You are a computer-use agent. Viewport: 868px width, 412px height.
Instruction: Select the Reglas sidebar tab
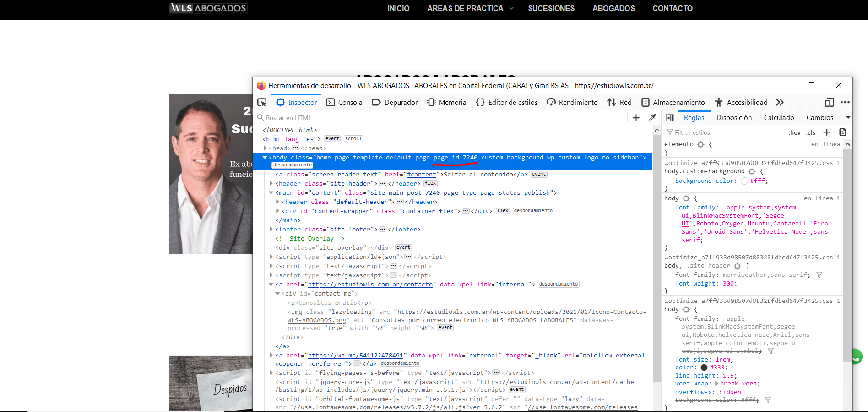pyautogui.click(x=694, y=118)
